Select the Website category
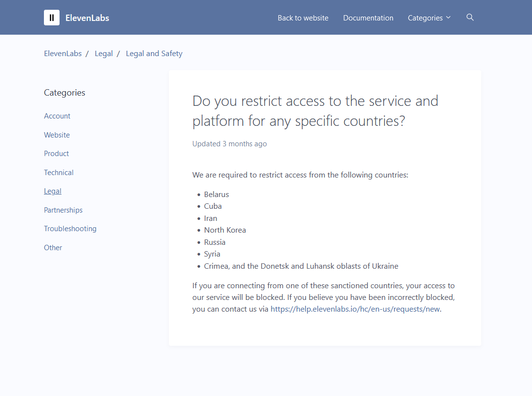The image size is (532, 396). [57, 135]
